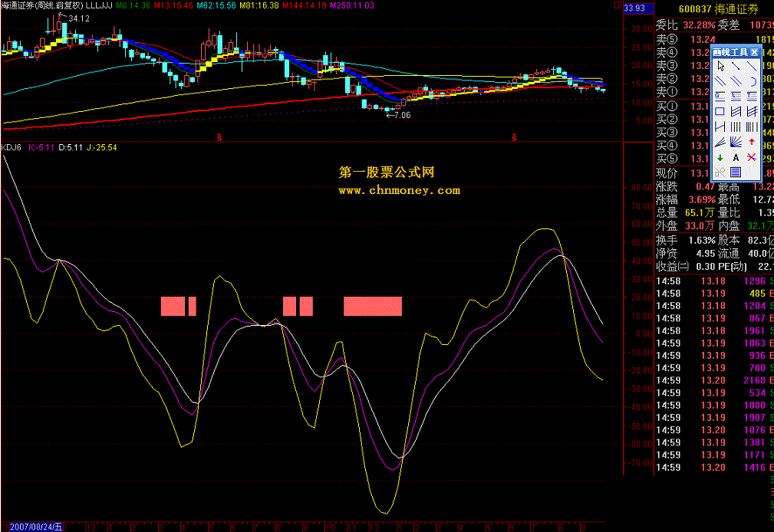Select the blue periodic vertical lines tool

tap(736, 126)
